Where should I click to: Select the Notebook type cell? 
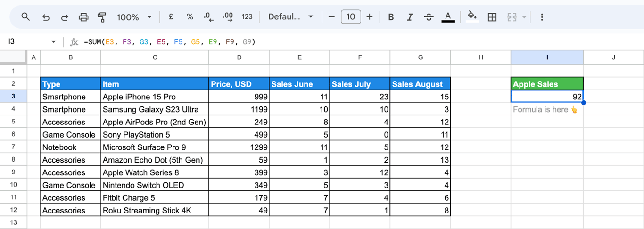(70, 147)
